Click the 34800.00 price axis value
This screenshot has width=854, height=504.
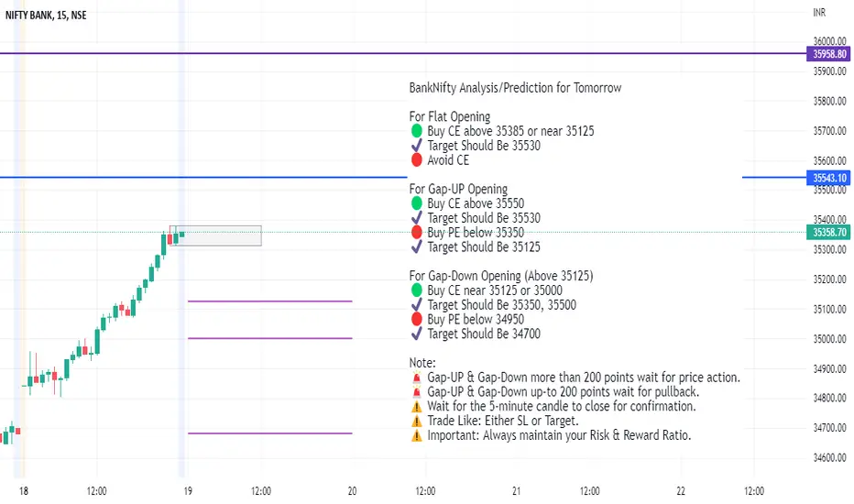click(829, 399)
